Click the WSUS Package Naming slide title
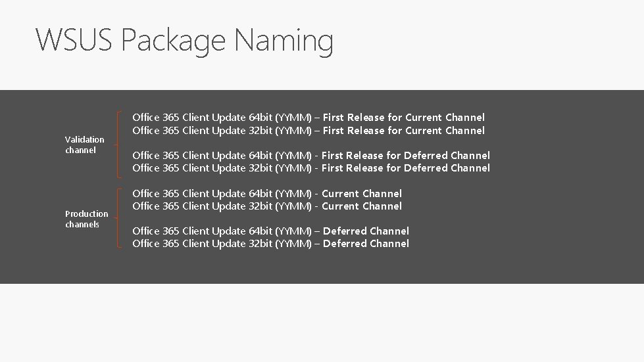This screenshot has height=362, width=644. pos(184,40)
